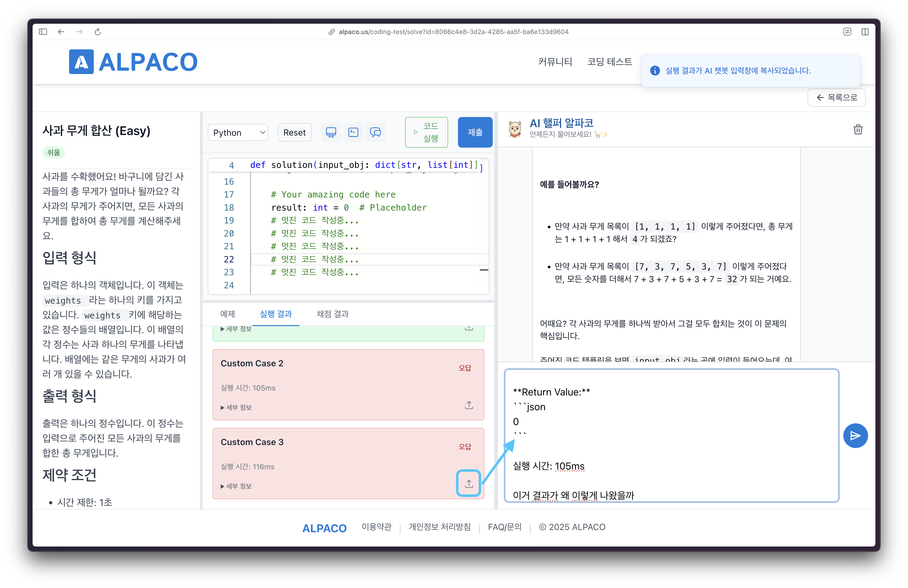The image size is (908, 588).
Task: Switch to the 채점 결과 tab
Action: coord(332,314)
